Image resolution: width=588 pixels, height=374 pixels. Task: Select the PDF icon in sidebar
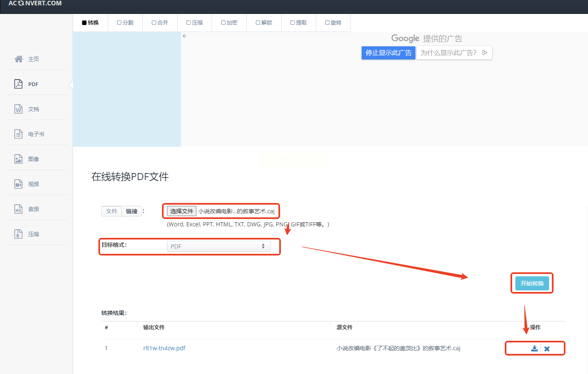(x=18, y=84)
